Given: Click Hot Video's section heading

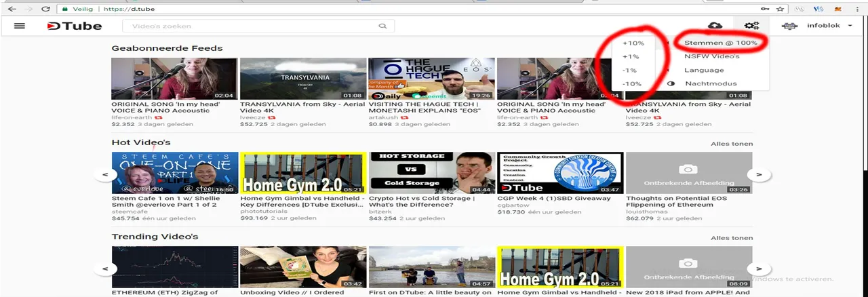Looking at the screenshot, I should 141,142.
